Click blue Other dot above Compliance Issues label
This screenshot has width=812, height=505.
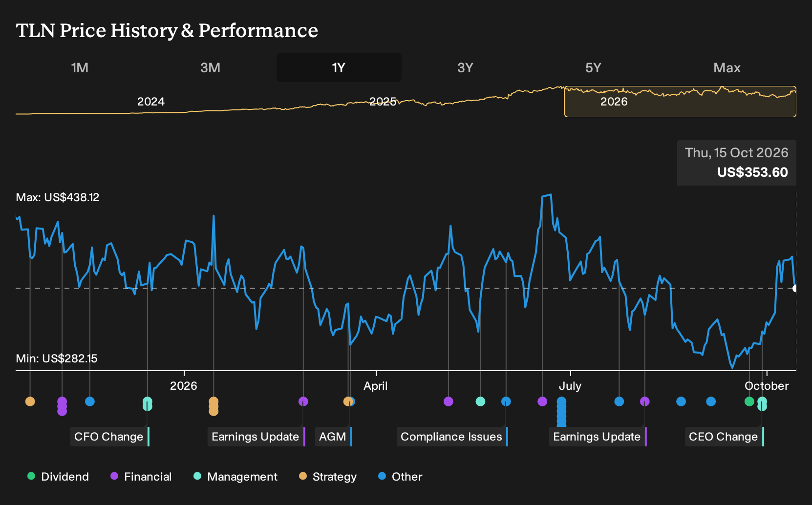click(x=506, y=401)
